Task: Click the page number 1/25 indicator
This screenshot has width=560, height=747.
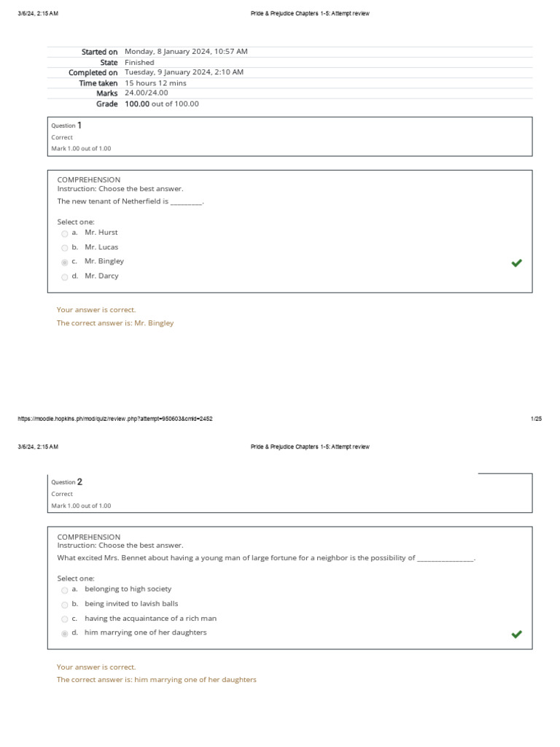Action: tap(536, 419)
